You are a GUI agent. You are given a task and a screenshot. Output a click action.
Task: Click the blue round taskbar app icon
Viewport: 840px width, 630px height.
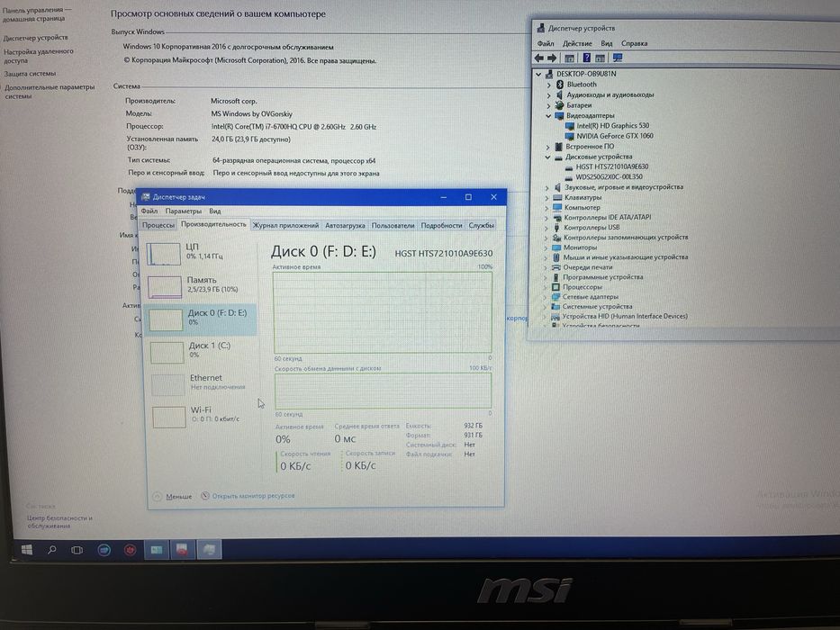[x=104, y=550]
